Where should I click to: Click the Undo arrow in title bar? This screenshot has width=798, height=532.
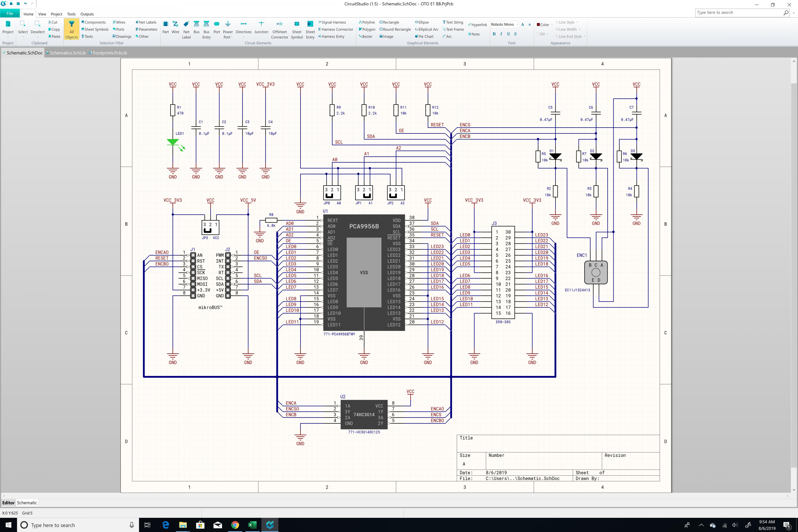coord(25,4)
